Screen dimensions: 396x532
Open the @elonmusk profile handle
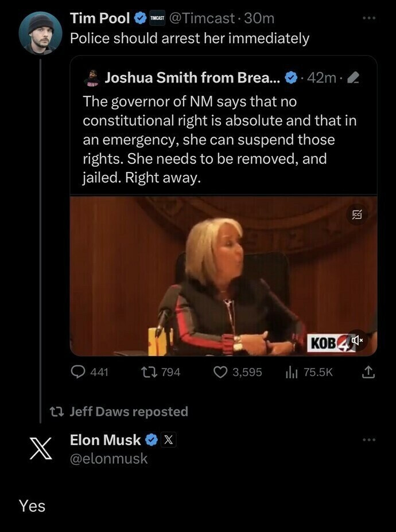click(108, 459)
